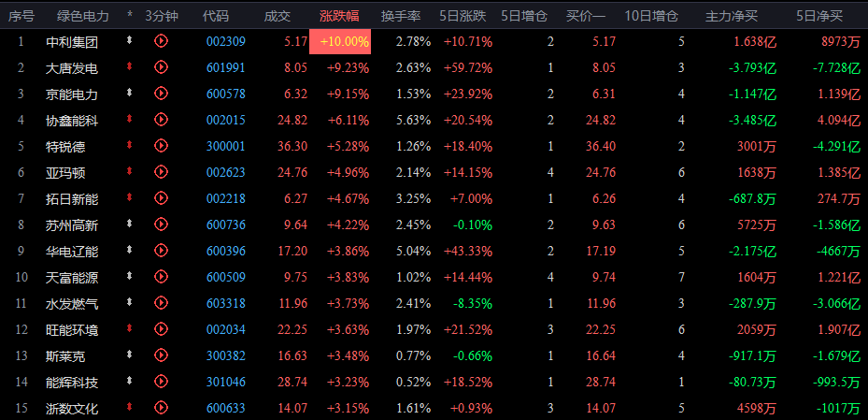Open 3-minute play icon for 京能电力
The height and width of the screenshot is (420, 868).
[x=161, y=94]
